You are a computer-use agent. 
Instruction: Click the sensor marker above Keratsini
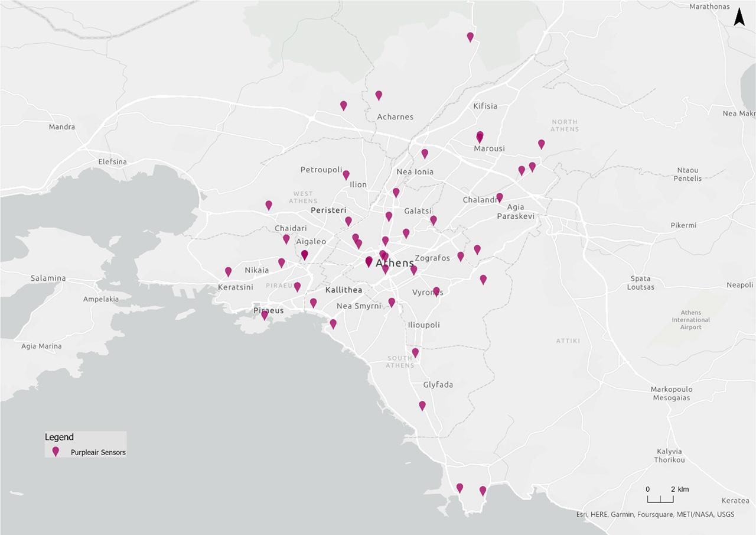click(229, 271)
